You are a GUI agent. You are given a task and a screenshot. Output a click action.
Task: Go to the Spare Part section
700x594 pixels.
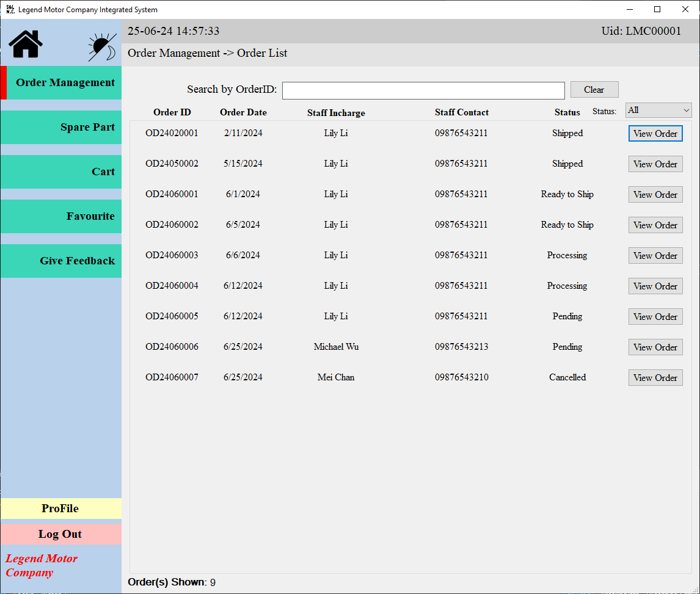[61, 128]
